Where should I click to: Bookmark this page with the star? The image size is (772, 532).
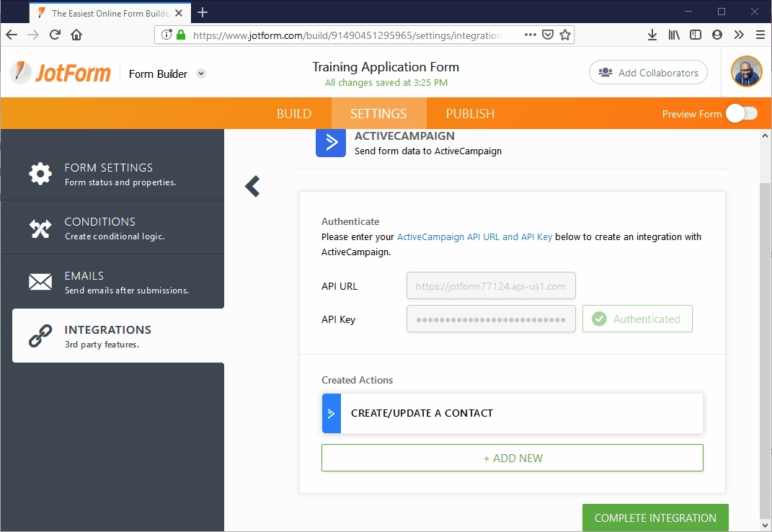point(565,35)
